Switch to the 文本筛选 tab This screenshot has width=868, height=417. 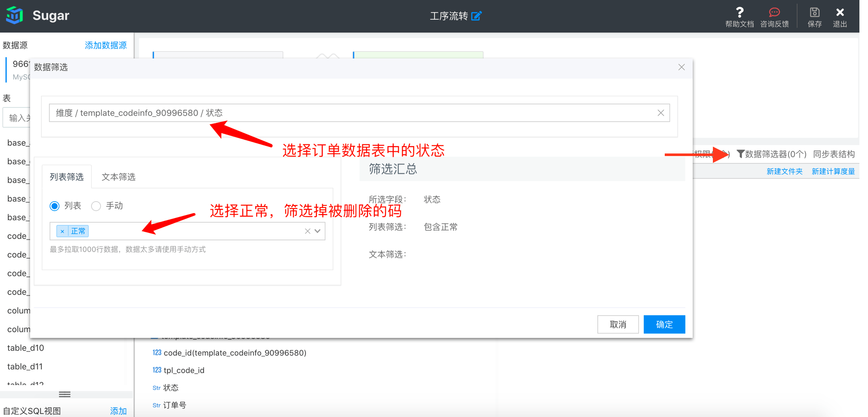[119, 176]
